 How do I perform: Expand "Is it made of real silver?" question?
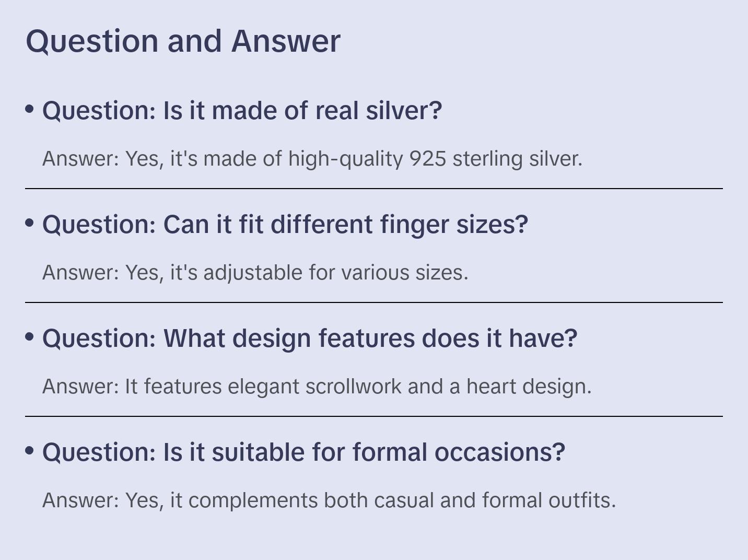pyautogui.click(x=242, y=111)
